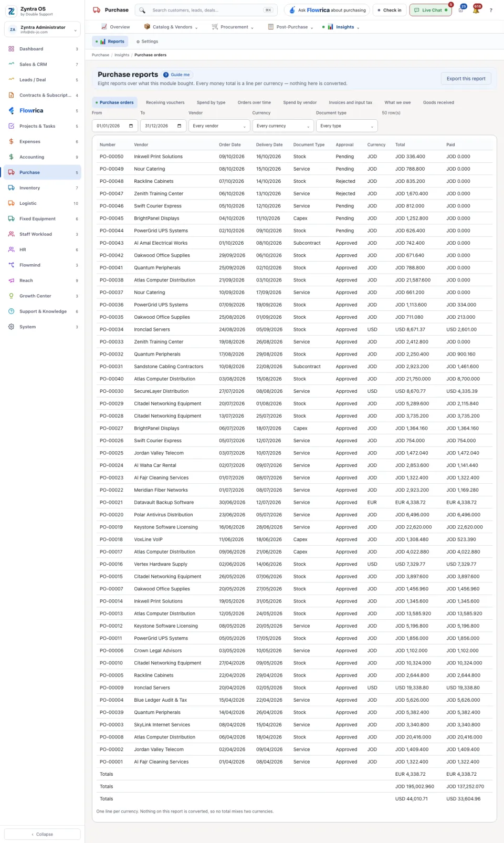Open the Accounting sidebar icon

[12, 157]
